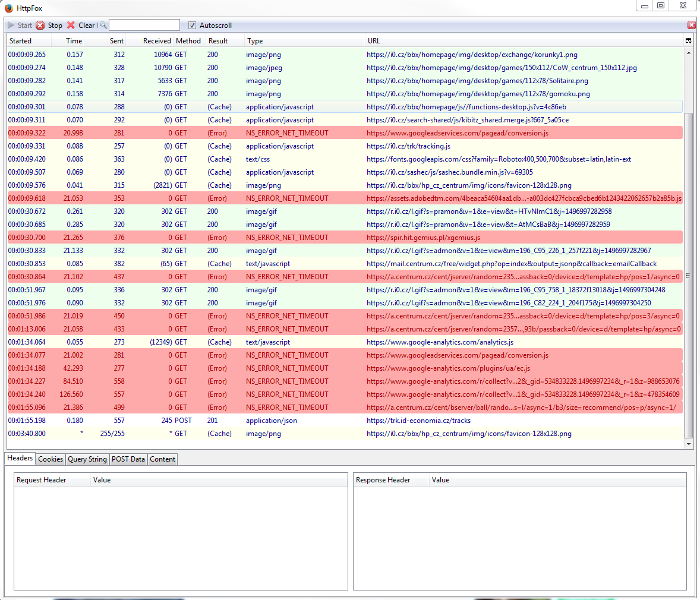The width and height of the screenshot is (700, 600).
Task: Click the grayed-out Start play icon
Action: pyautogui.click(x=11, y=26)
